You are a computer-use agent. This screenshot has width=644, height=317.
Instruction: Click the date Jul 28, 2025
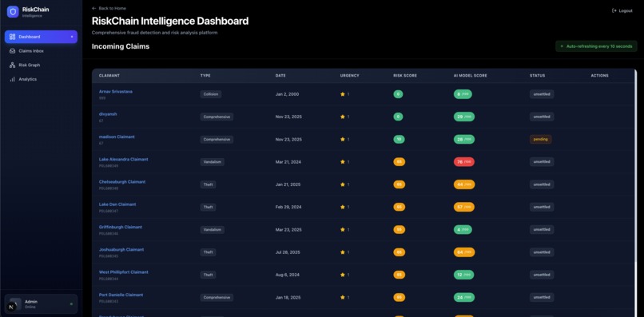coord(288,252)
